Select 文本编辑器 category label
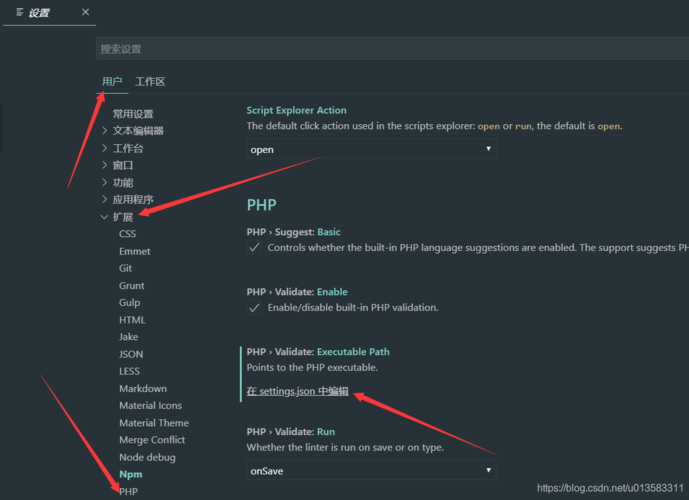This screenshot has height=500, width=689. [138, 131]
